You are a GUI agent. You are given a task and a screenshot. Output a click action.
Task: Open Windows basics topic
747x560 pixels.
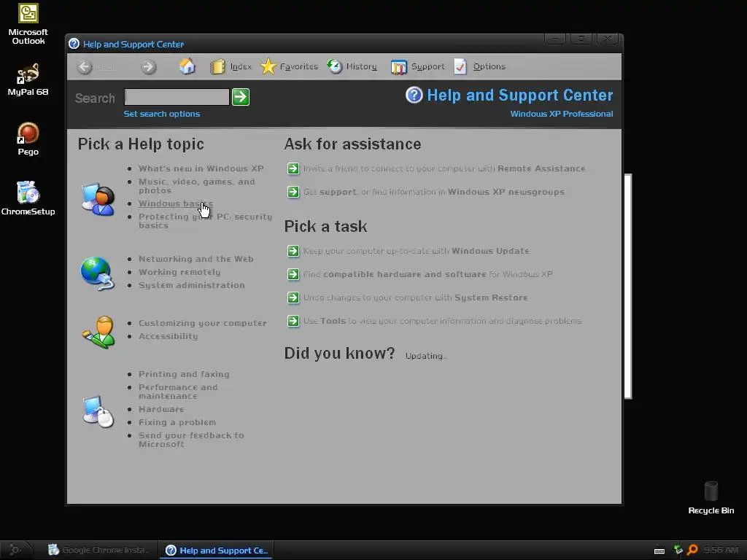coord(176,203)
